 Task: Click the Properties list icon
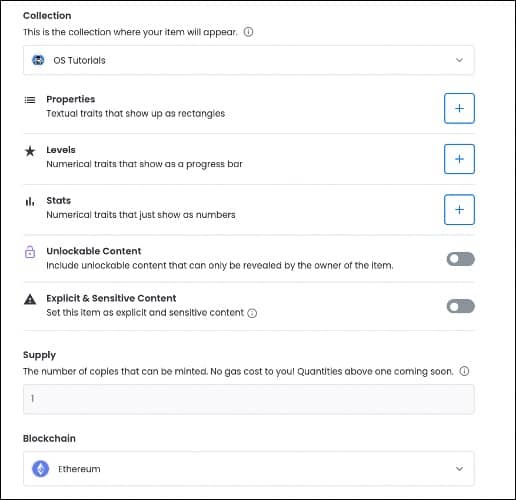click(30, 100)
